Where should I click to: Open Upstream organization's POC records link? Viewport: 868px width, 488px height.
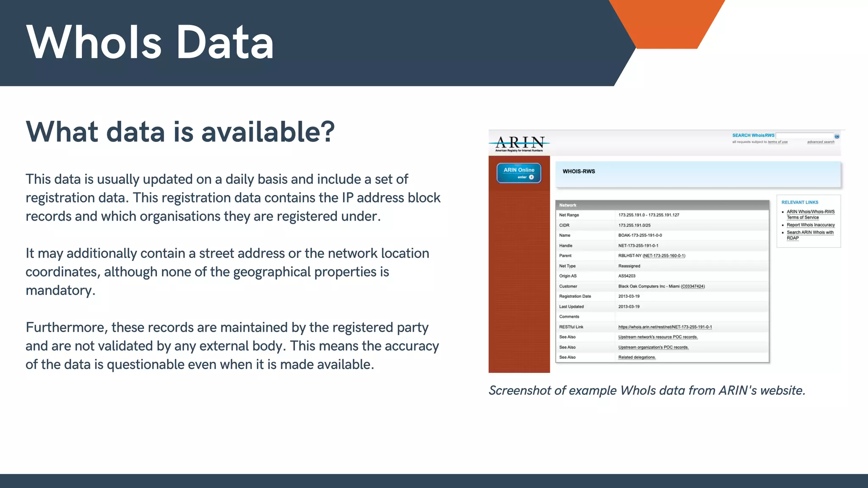pyautogui.click(x=653, y=347)
